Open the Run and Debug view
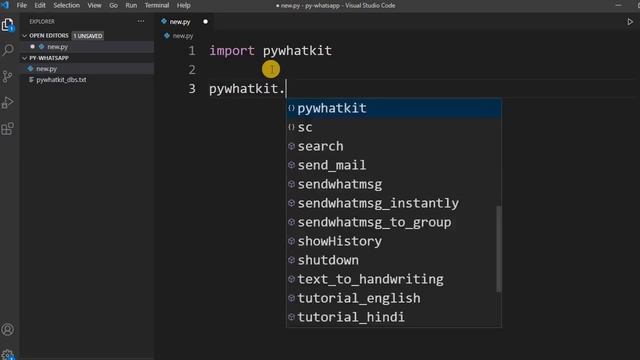The height and width of the screenshot is (360, 640). click(x=8, y=102)
